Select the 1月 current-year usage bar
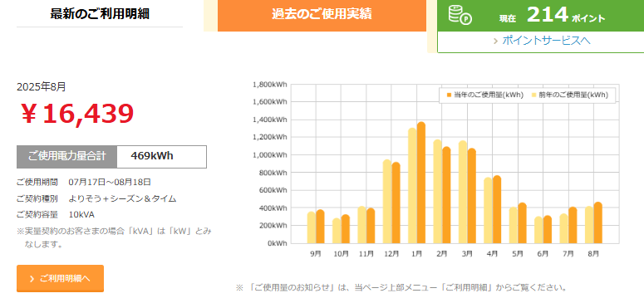Image resolution: width=644 pixels, height=303 pixels. click(x=421, y=183)
